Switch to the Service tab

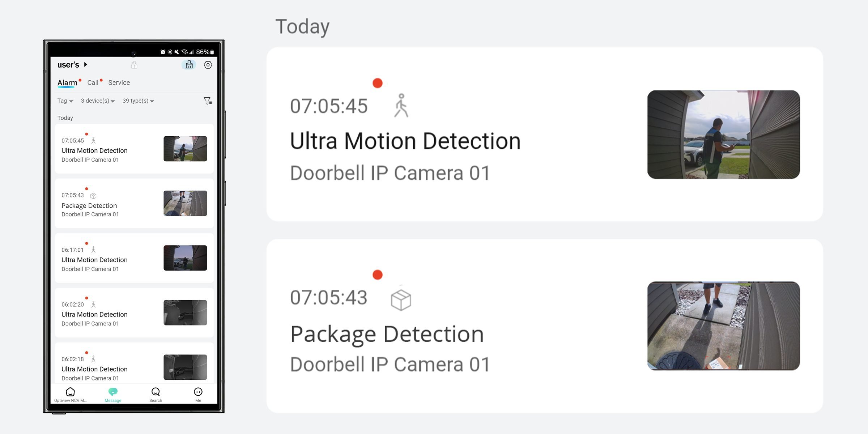click(119, 82)
